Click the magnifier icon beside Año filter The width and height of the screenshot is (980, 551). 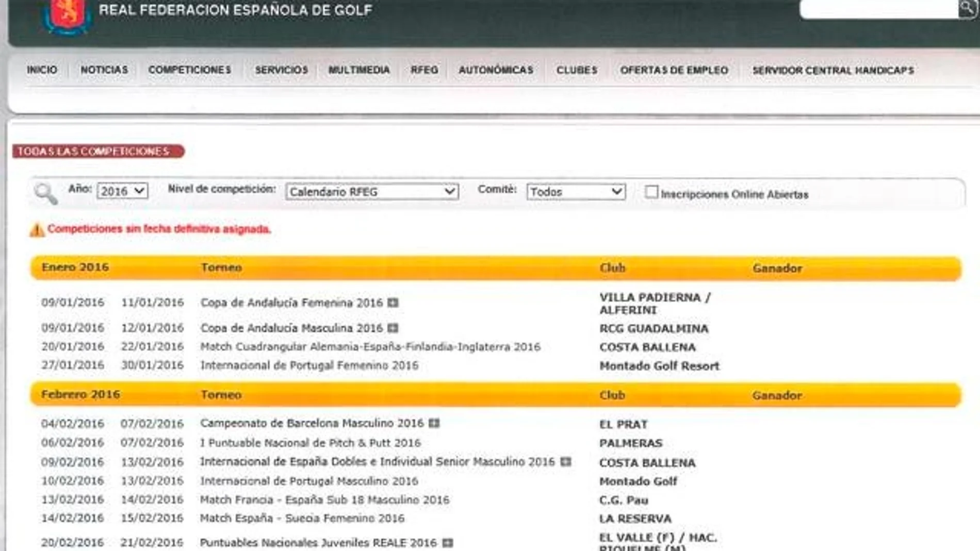[x=45, y=193]
